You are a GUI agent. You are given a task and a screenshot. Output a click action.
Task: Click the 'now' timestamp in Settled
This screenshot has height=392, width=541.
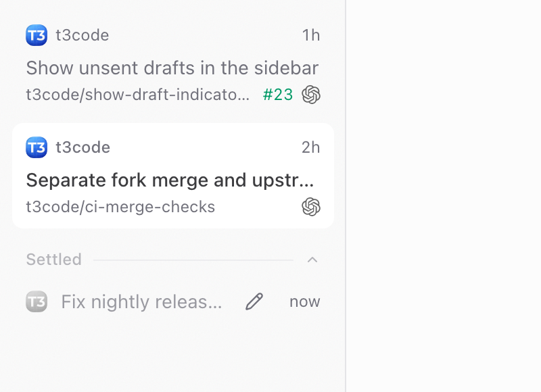(305, 301)
